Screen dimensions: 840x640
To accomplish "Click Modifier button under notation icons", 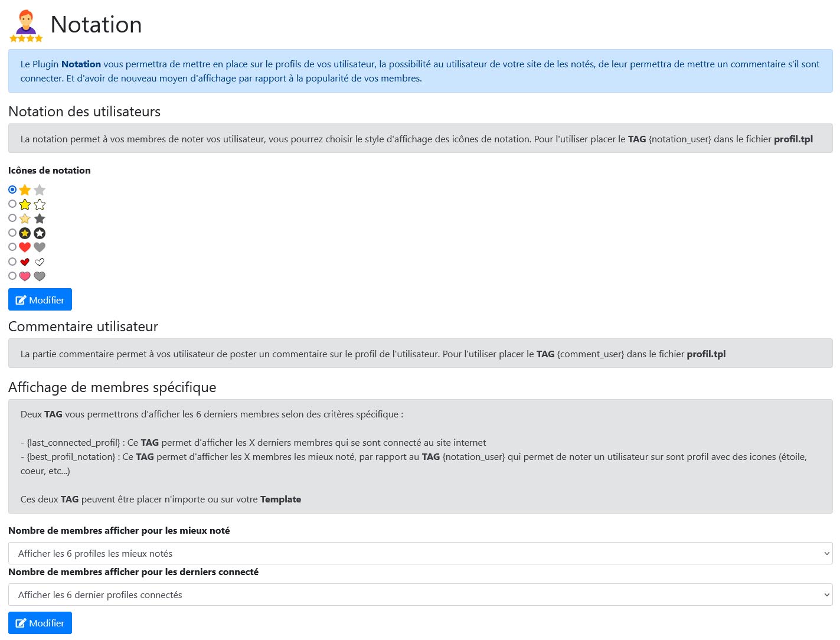I will (x=40, y=299).
